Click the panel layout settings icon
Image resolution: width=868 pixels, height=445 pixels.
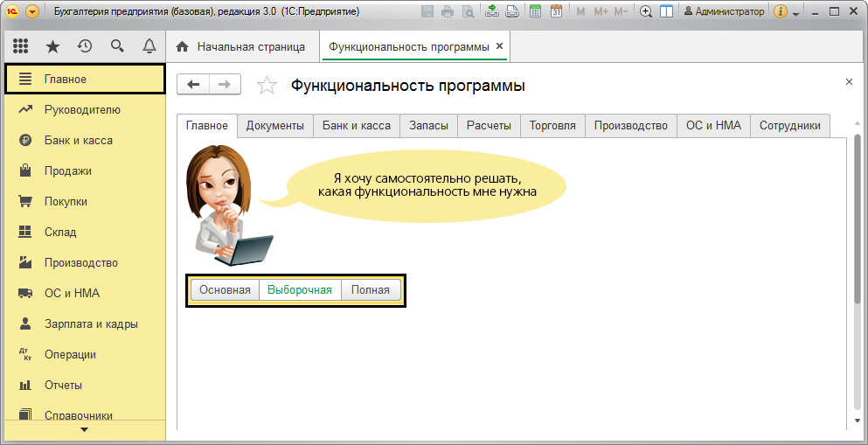(666, 11)
